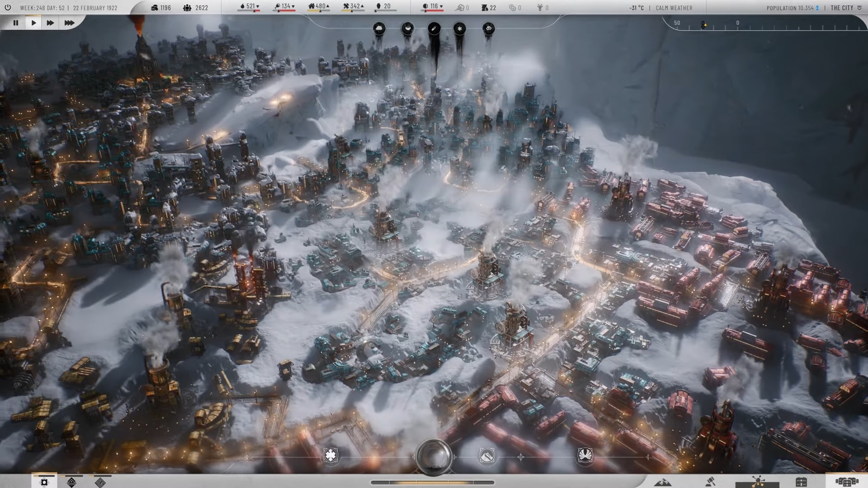Viewport: 868px width, 488px height.
Task: Open the Idea Tree research panel
Action: 758,482
